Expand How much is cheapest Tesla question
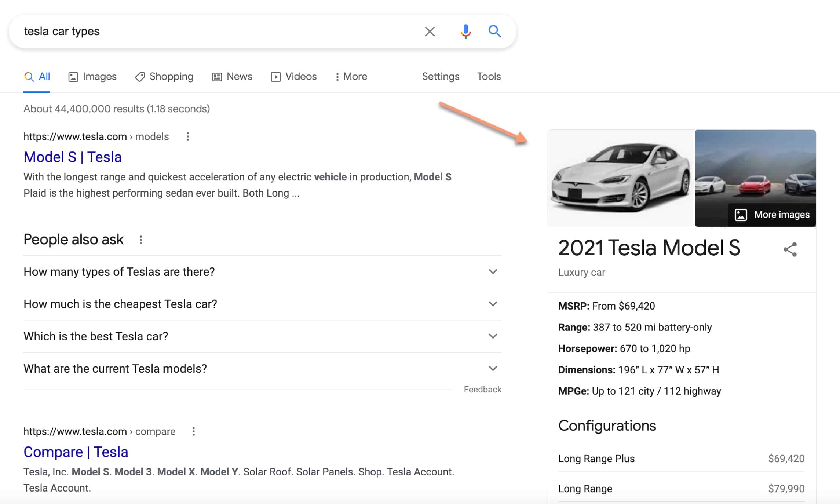840x504 pixels. [263, 304]
